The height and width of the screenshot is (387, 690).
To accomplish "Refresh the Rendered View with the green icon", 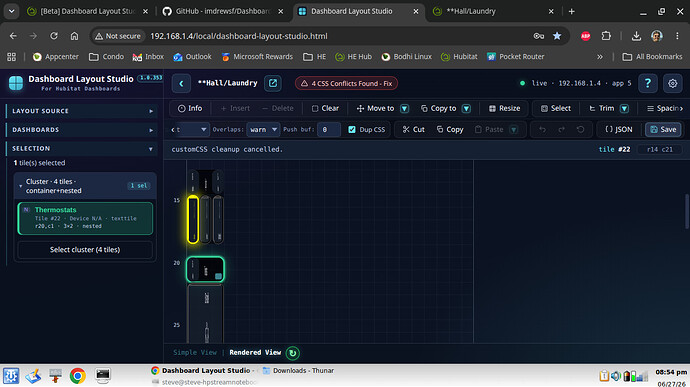I will (293, 353).
